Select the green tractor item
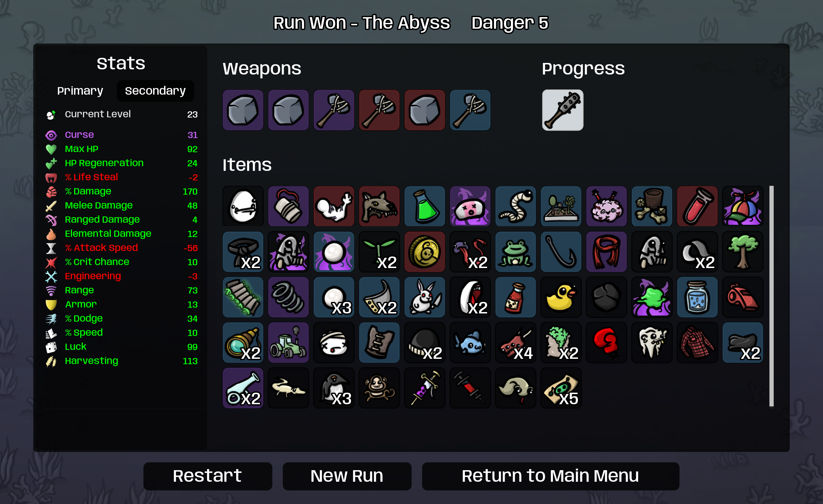This screenshot has height=504, width=823. pos(288,342)
